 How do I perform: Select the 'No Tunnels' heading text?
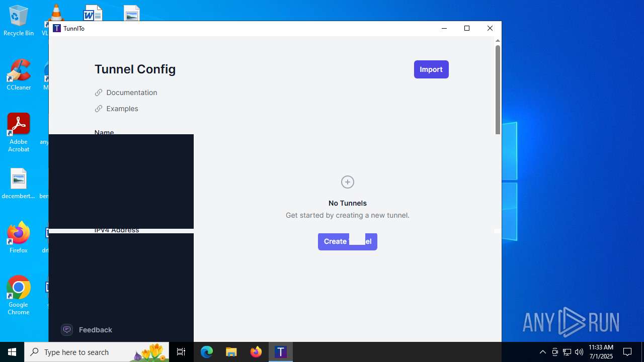(348, 203)
